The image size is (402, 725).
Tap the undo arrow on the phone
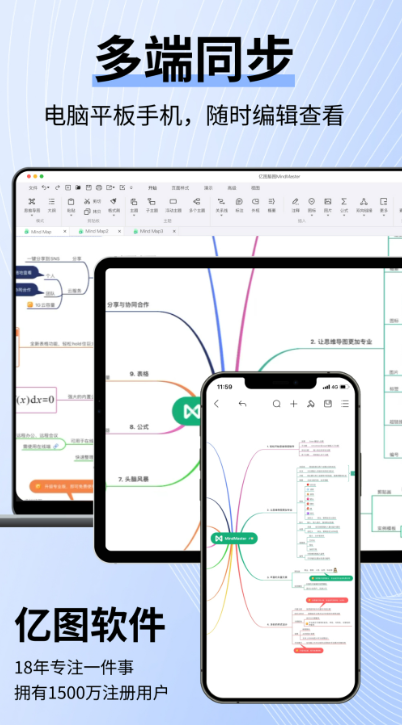(242, 404)
